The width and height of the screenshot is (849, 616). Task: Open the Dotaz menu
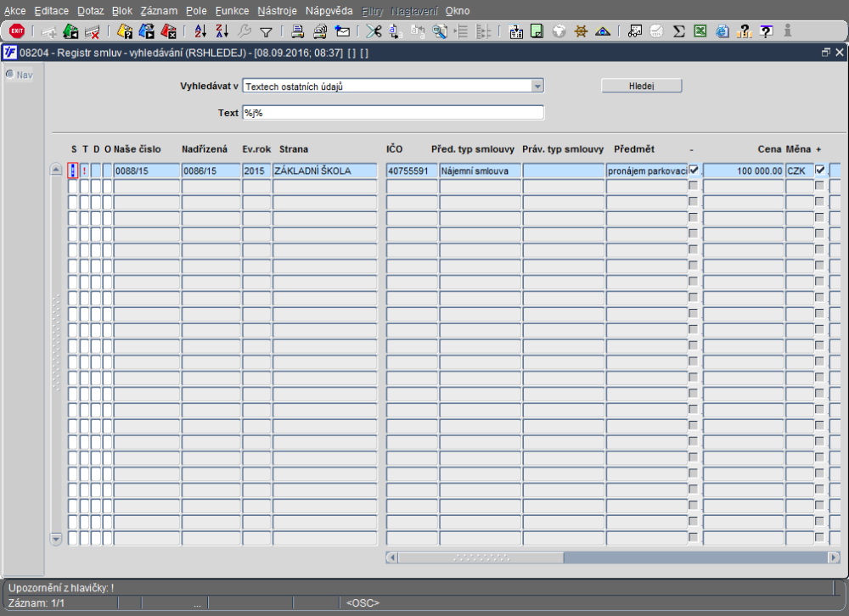(x=91, y=11)
